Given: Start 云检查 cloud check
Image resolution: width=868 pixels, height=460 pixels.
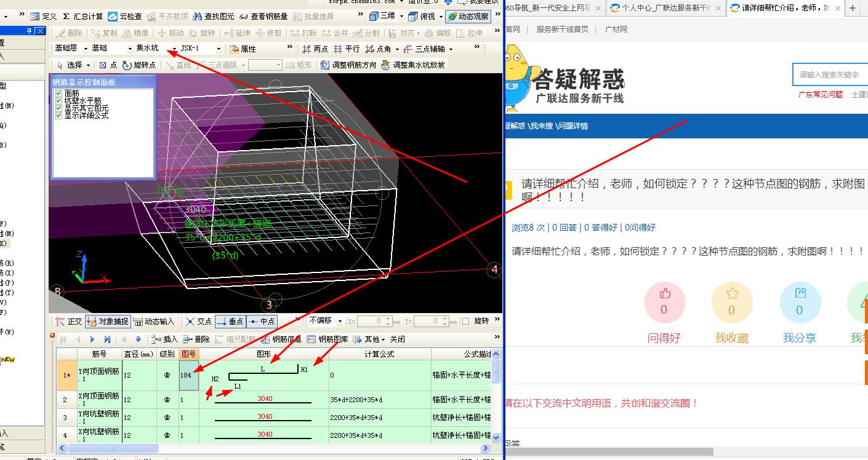Looking at the screenshot, I should tap(125, 17).
